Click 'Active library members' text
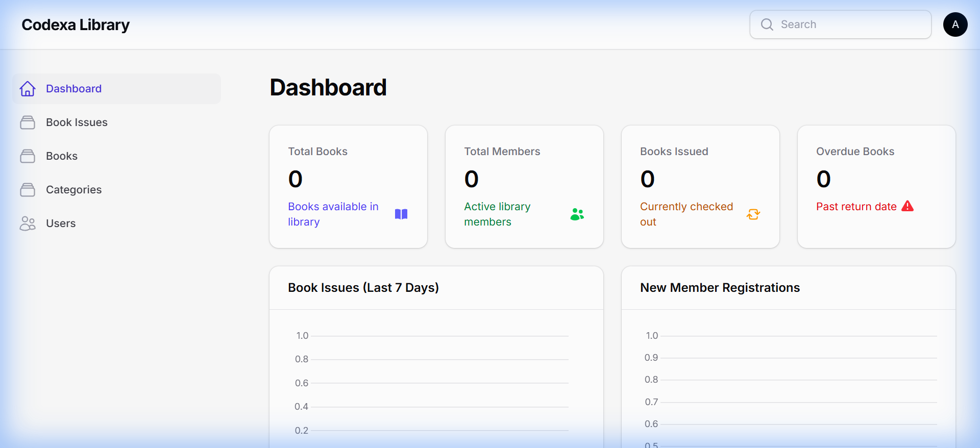980x448 pixels. [x=497, y=214]
